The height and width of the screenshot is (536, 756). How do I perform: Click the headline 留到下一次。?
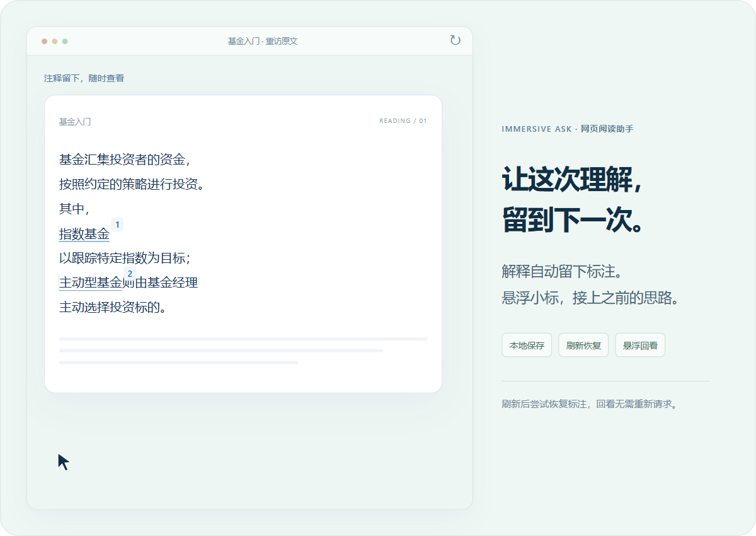[573, 221]
